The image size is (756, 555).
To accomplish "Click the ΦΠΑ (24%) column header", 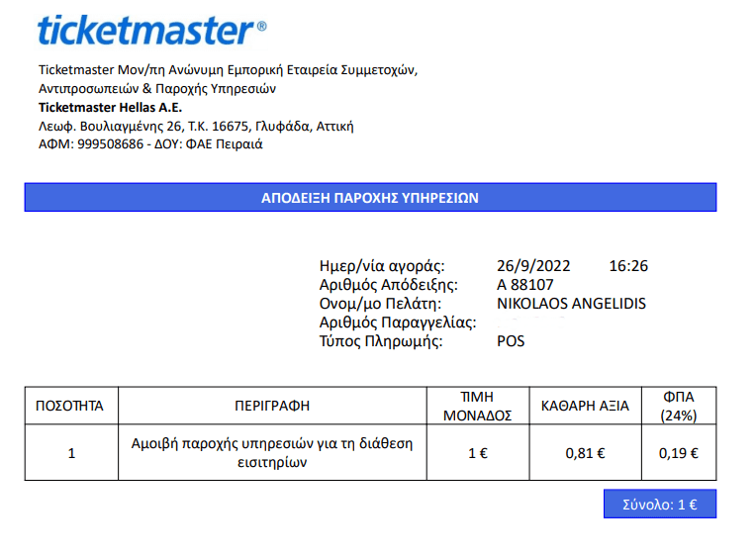I will pos(679,406).
